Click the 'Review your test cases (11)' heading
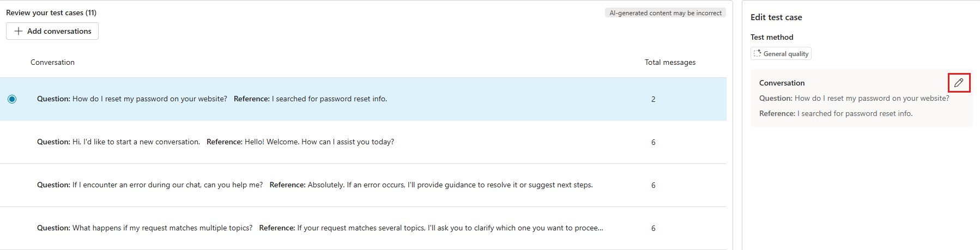The height and width of the screenshot is (250, 980). point(51,13)
